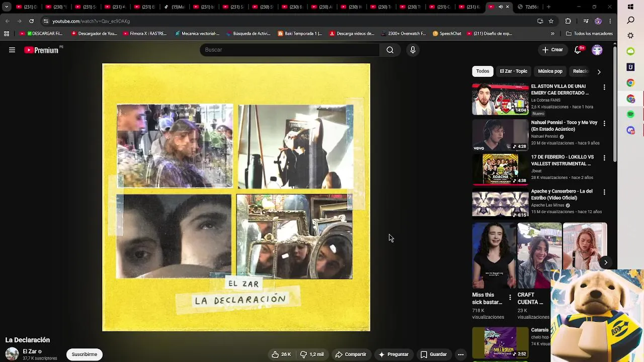
Task: Switch to the 72d56c browser tab
Action: (529, 7)
